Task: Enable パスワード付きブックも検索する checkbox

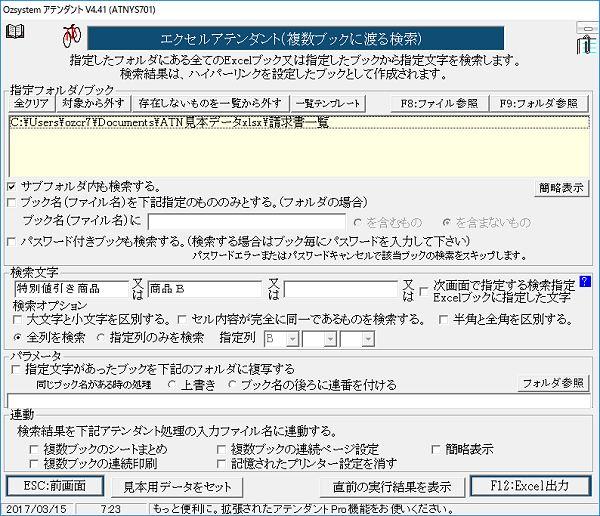Action: 11,242
